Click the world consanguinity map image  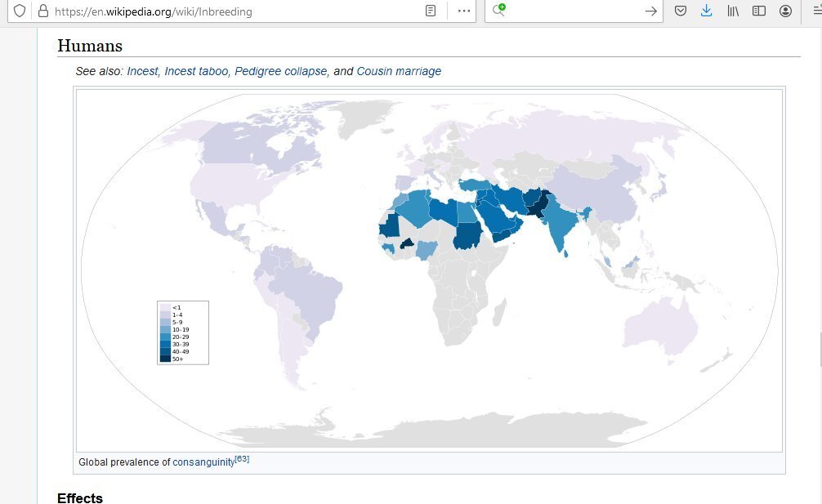point(429,270)
